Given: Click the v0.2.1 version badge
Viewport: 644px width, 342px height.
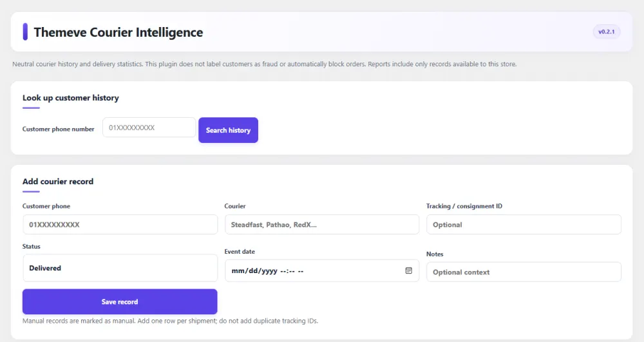Looking at the screenshot, I should tap(607, 32).
